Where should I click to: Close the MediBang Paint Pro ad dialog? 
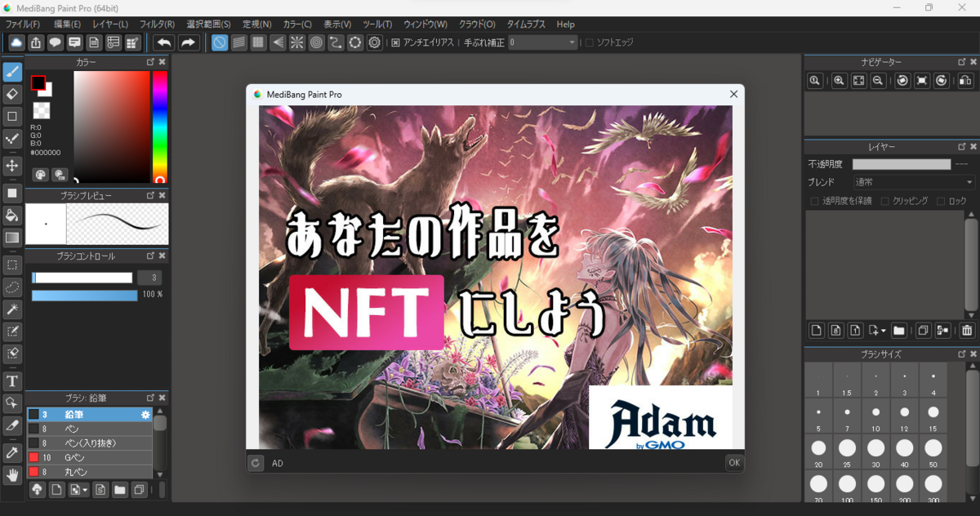733,95
